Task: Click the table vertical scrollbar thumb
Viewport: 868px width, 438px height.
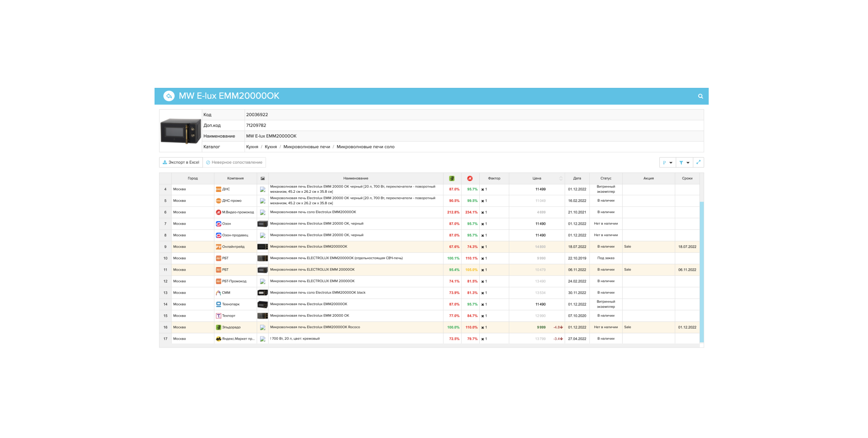Action: tap(701, 272)
